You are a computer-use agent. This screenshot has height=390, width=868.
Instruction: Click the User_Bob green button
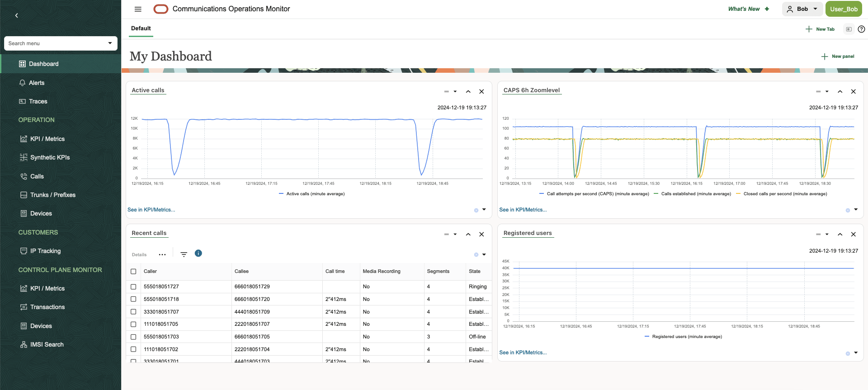click(x=844, y=9)
